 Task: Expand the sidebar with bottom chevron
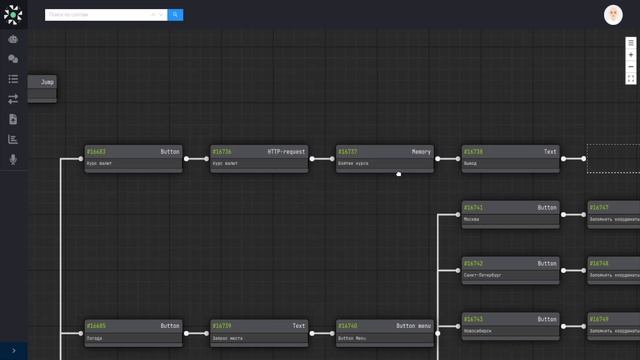[x=13, y=351]
